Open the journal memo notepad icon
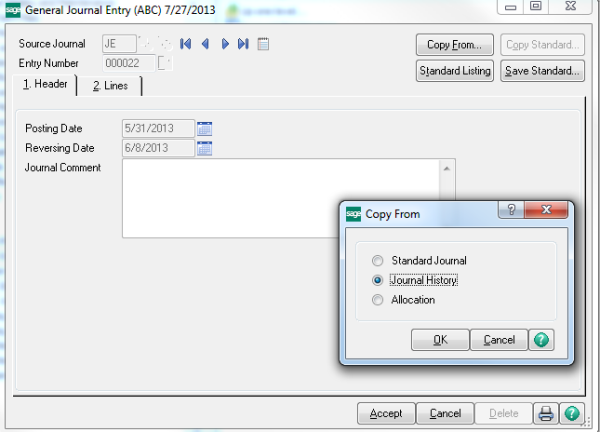600x432 pixels. pos(263,44)
